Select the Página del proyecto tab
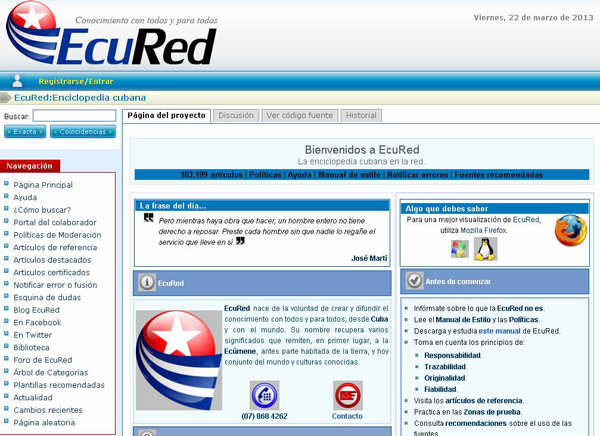 coord(166,116)
